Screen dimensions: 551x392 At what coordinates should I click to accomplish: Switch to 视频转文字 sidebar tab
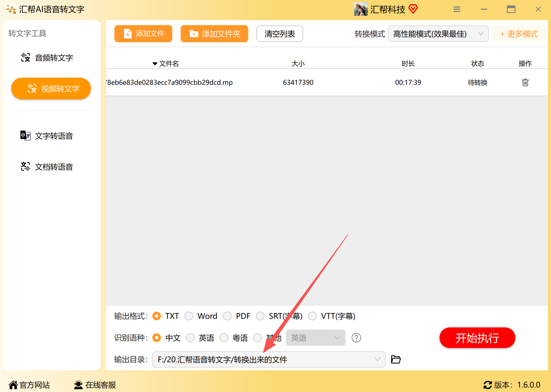pyautogui.click(x=51, y=88)
